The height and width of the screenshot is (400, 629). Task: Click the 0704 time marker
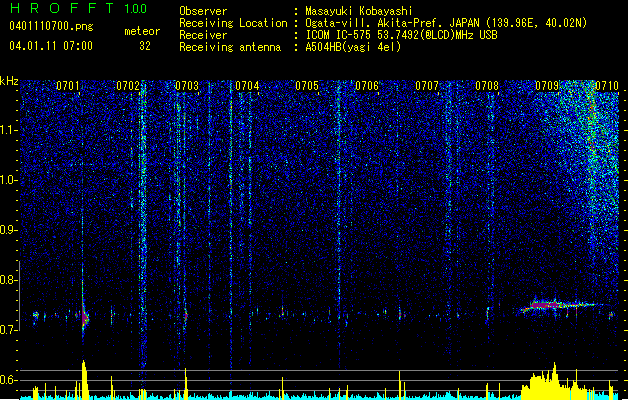(247, 86)
